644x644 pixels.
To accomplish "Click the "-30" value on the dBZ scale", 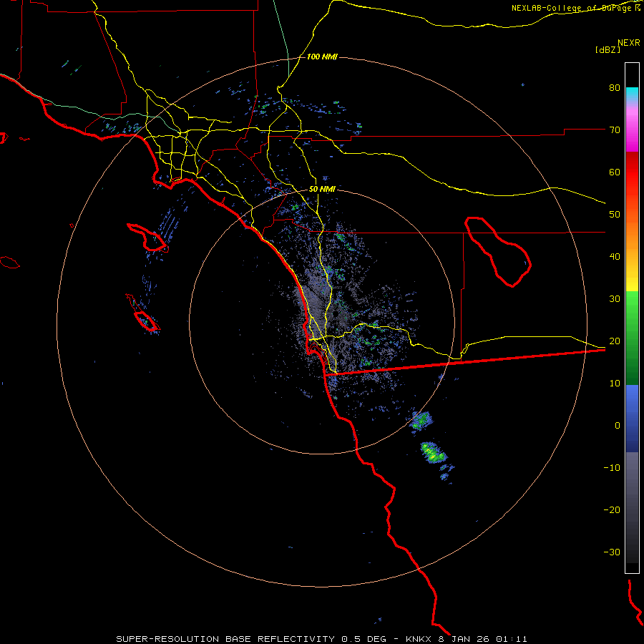I will point(612,552).
